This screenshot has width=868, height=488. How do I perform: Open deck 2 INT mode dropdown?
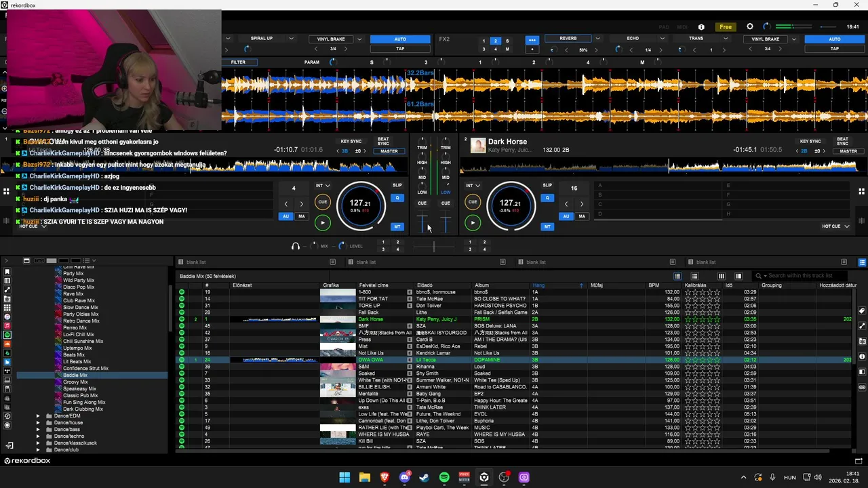(473, 185)
